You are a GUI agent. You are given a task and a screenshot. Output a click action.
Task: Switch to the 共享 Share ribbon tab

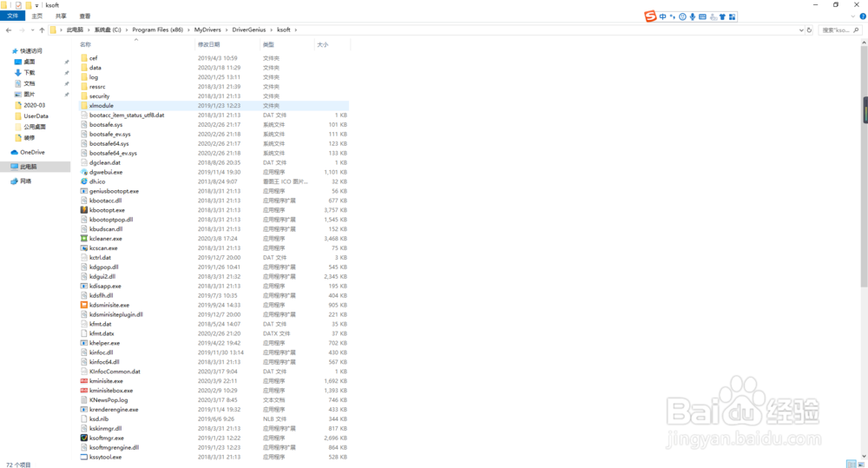[61, 16]
